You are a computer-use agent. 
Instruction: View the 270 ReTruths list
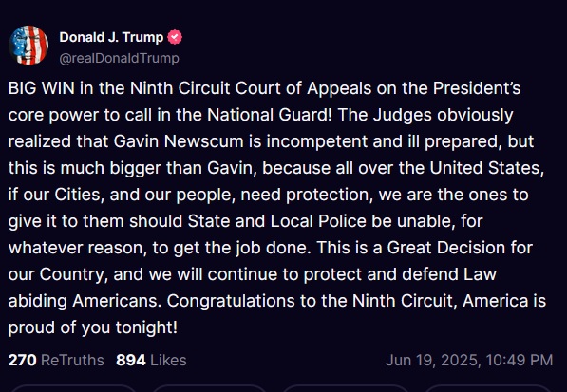(56, 361)
